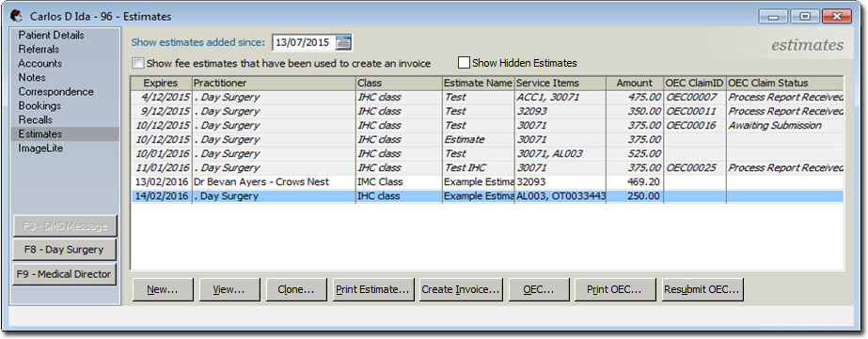Click the estimates added since date field
868x339 pixels.
pos(304,42)
